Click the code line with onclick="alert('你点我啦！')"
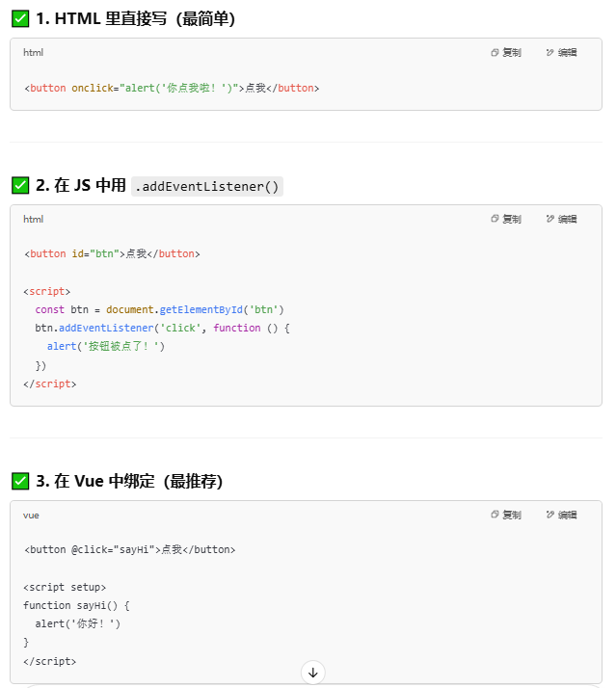Viewport: 616px width, 688px height. [x=172, y=88]
